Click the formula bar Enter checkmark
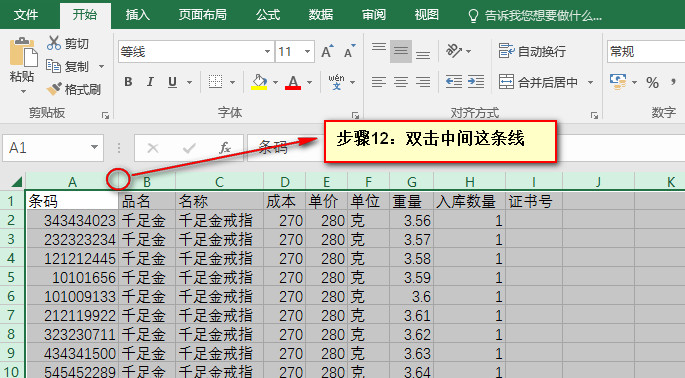 click(189, 148)
